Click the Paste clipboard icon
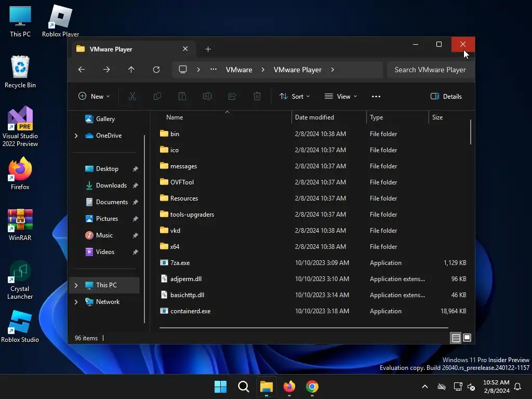Image resolution: width=532 pixels, height=399 pixels. tap(182, 96)
